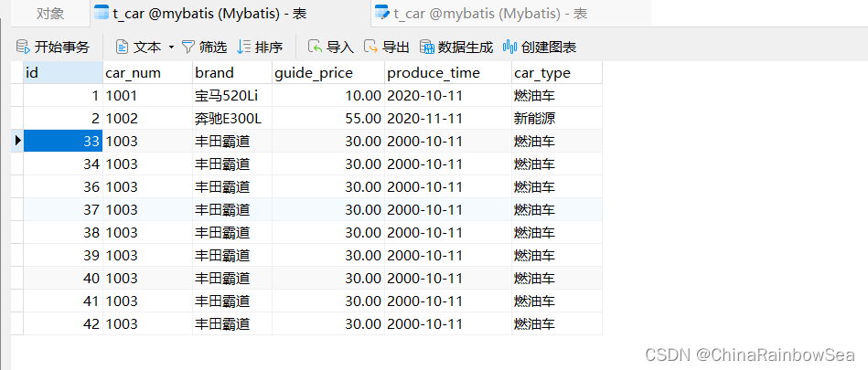Click the 开始事务 button label
The width and height of the screenshot is (868, 370).
click(61, 47)
